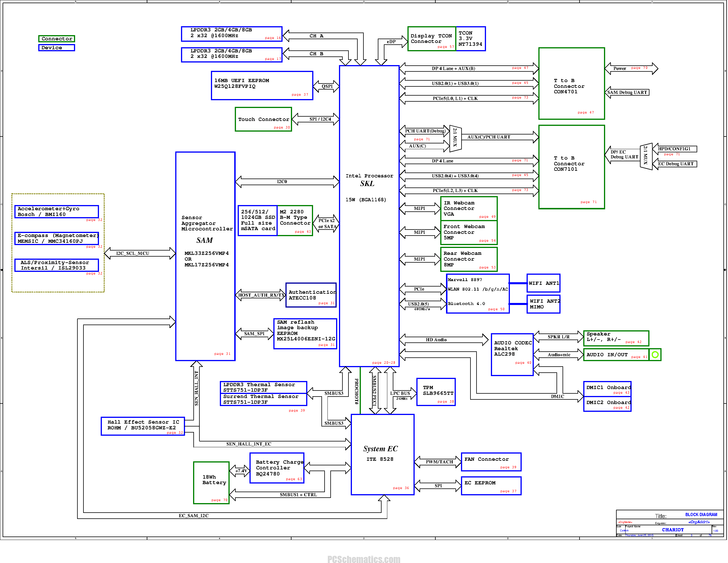Viewport: 728px width, 563px height.
Task: Click the 2:1 MUX near PCH UART
Action: click(x=455, y=139)
